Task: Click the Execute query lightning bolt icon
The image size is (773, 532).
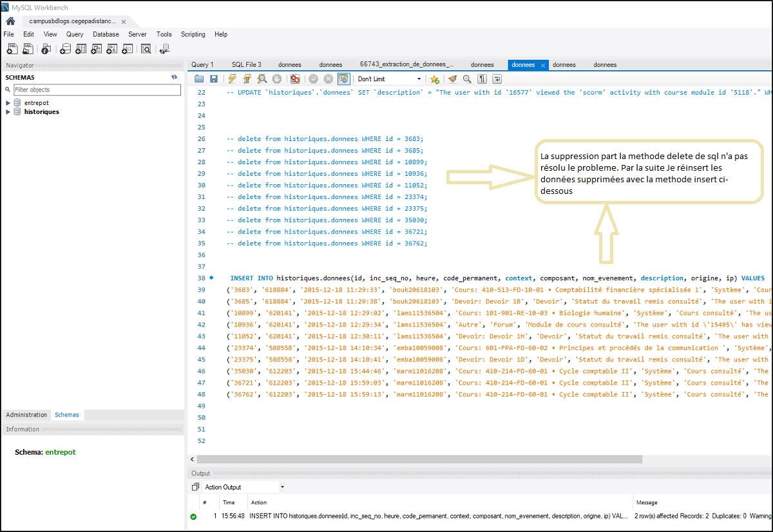Action: click(x=233, y=79)
